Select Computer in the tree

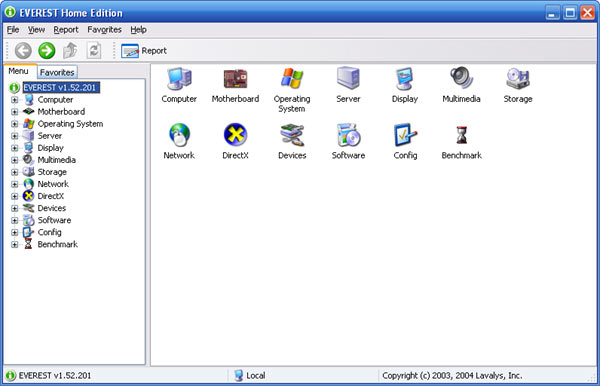pyautogui.click(x=55, y=100)
